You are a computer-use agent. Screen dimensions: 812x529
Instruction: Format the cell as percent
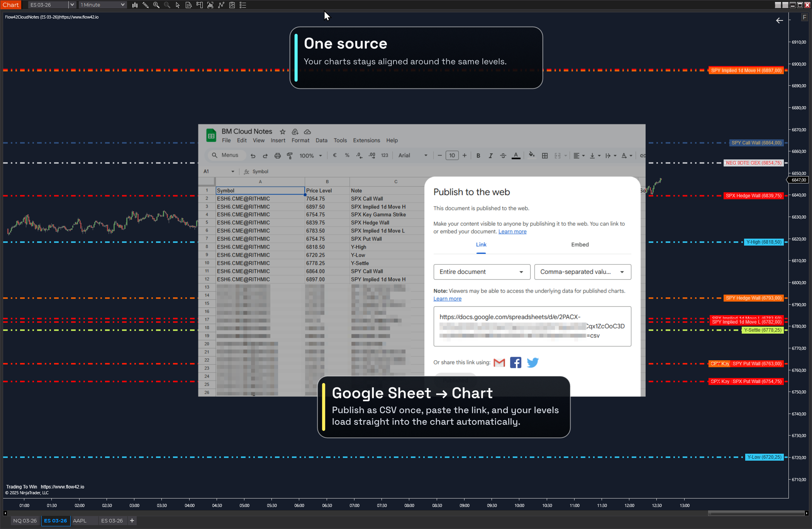pos(347,156)
